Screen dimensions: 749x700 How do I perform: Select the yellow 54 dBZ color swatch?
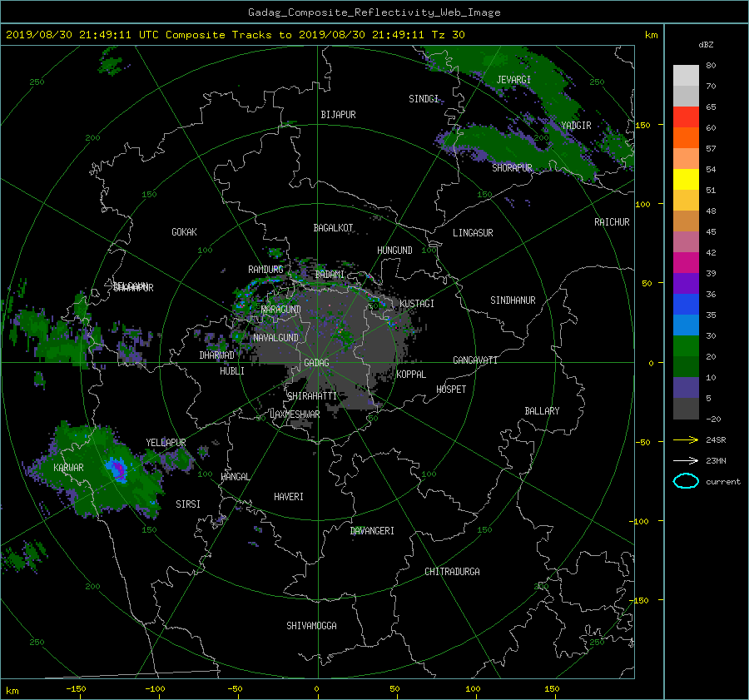[x=686, y=179]
